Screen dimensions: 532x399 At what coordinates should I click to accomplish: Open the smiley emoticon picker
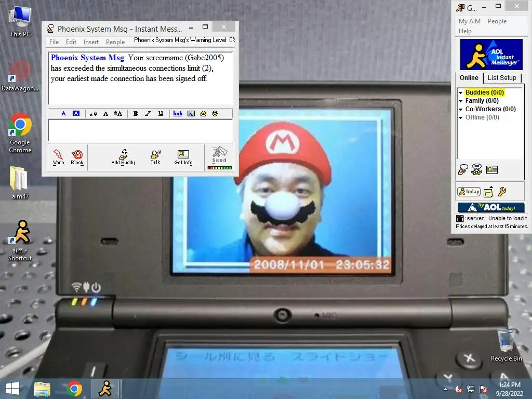point(215,114)
